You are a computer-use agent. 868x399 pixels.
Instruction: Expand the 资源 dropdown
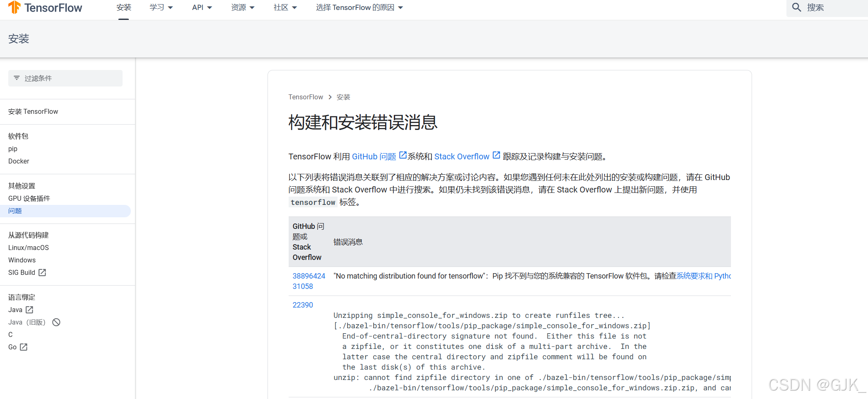click(243, 7)
